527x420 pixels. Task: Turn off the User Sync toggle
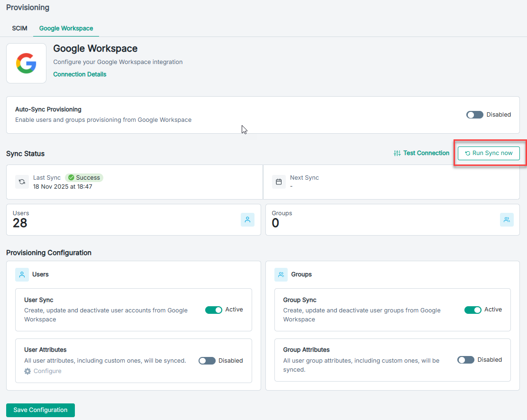point(214,310)
